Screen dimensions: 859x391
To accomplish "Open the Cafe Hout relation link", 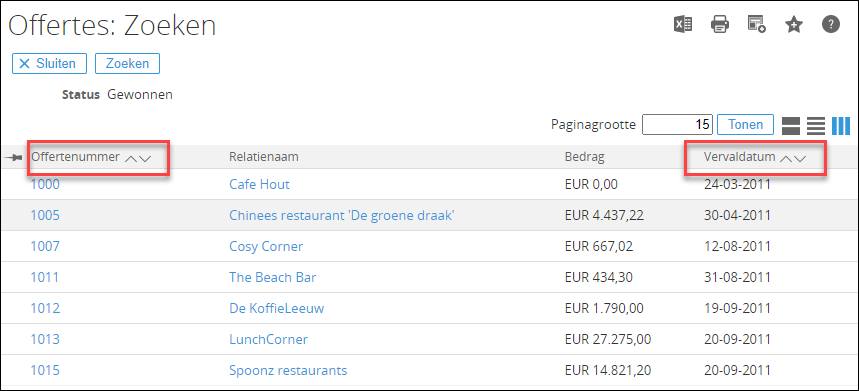I will click(259, 185).
